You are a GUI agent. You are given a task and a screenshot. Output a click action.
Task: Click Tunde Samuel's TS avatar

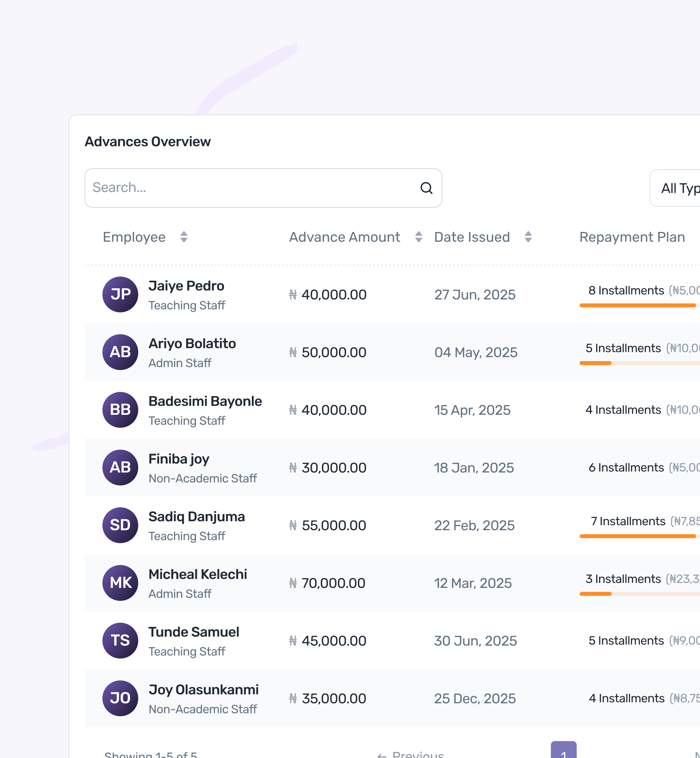(120, 640)
